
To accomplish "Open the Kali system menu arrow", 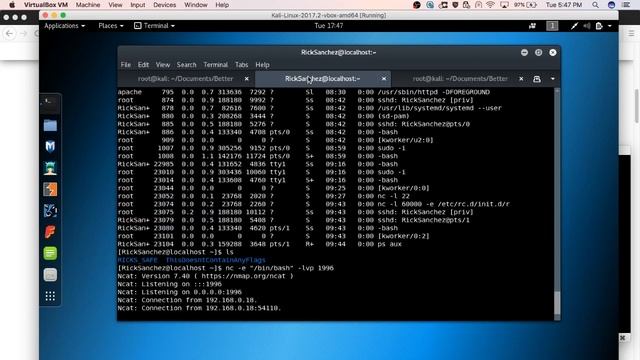I will pyautogui.click(x=610, y=26).
